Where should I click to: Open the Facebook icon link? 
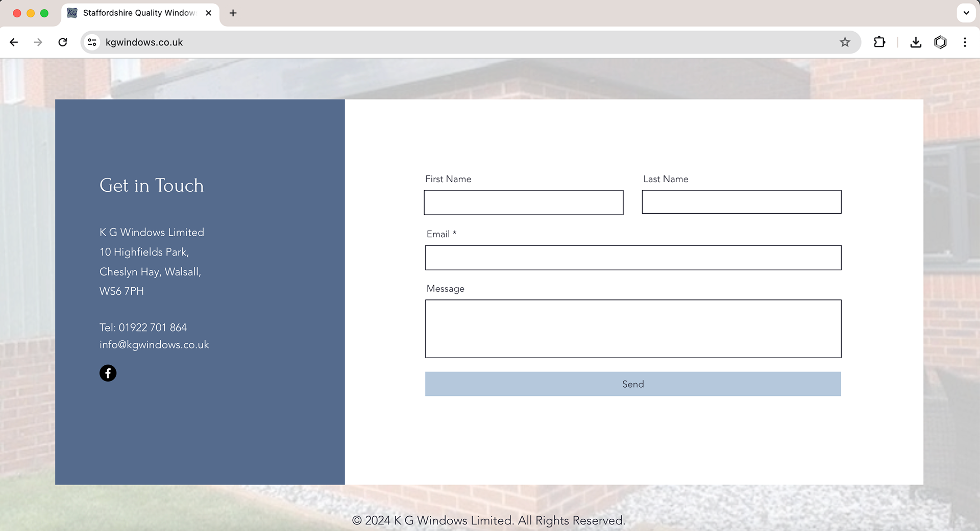click(108, 373)
